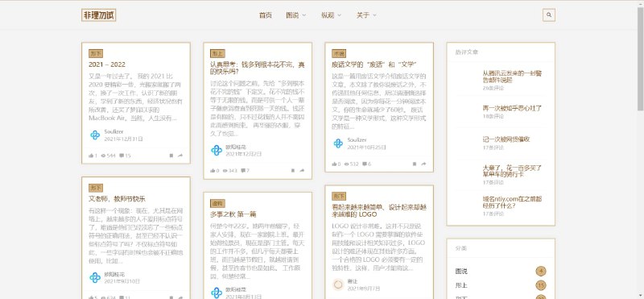Image resolution: width=644 pixels, height=299 pixels.
Task: Open comments icon on 废话文学 post
Action: click(365, 164)
